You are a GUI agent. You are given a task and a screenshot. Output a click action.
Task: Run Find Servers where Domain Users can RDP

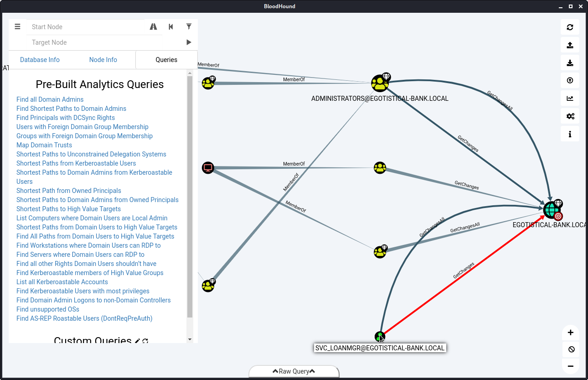(80, 255)
